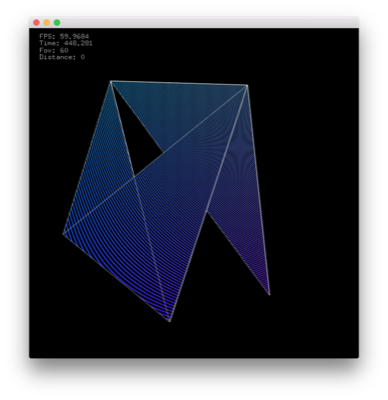Select the Distance: 0 overlay text
The width and height of the screenshot is (388, 400).
coord(62,57)
